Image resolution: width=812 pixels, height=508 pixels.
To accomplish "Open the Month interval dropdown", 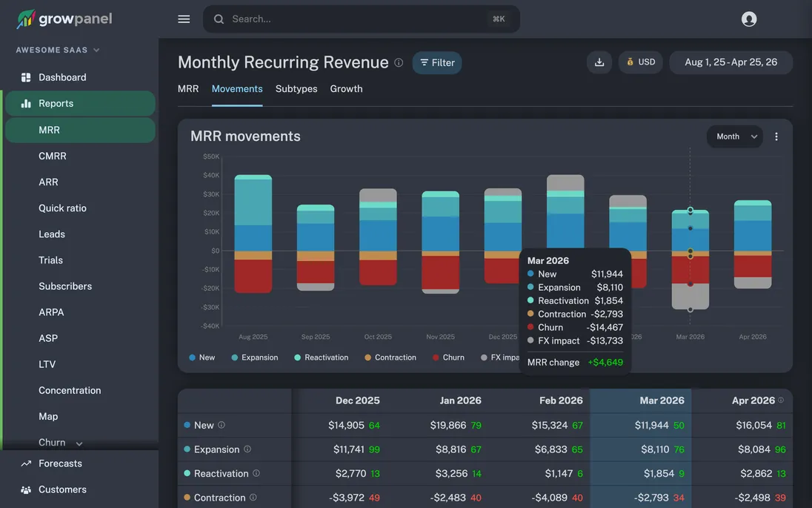I will [734, 136].
